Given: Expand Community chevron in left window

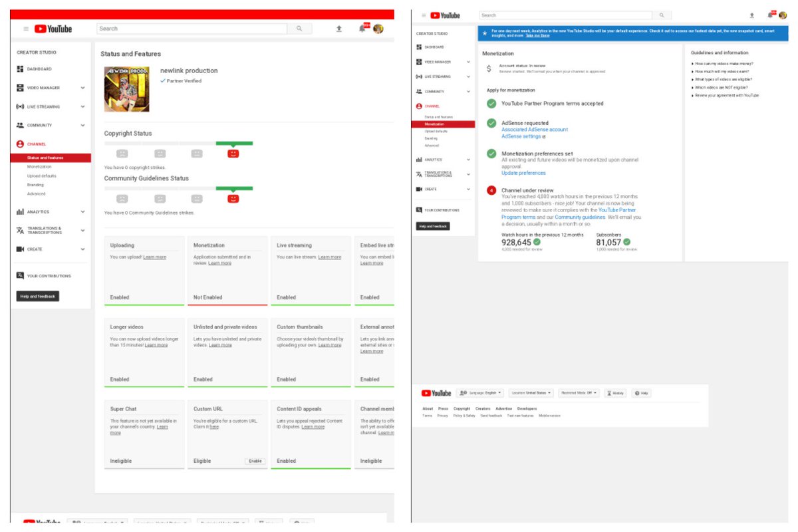Looking at the screenshot, I should click(x=83, y=125).
